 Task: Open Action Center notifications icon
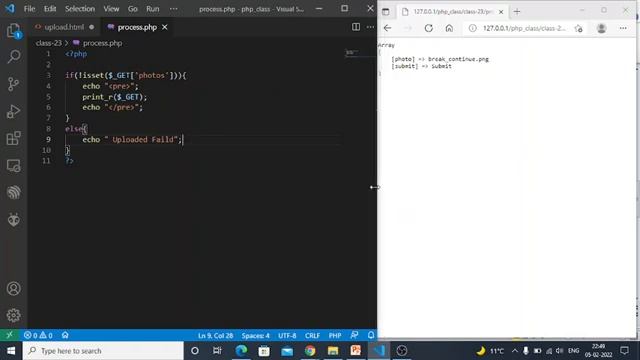(624, 351)
